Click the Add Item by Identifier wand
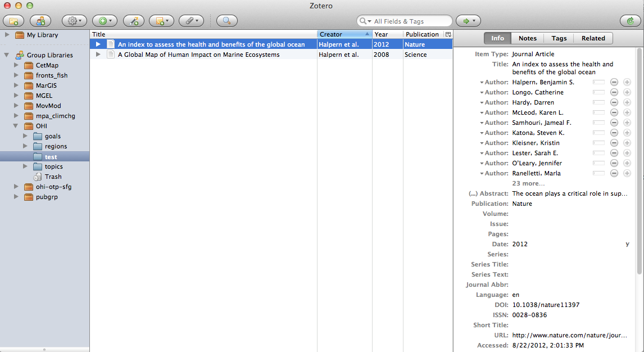Screen dimensions: 644x352 coord(134,21)
